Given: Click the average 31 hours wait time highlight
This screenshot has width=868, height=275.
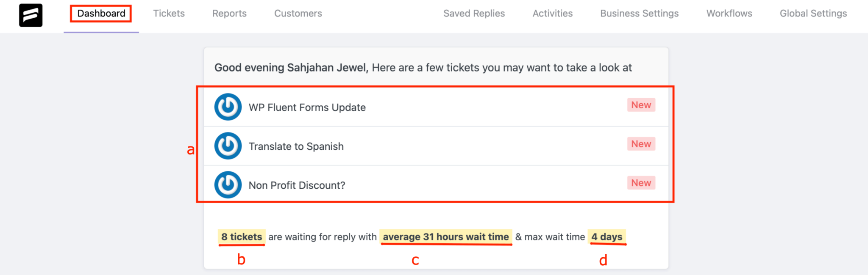Looking at the screenshot, I should (x=446, y=237).
